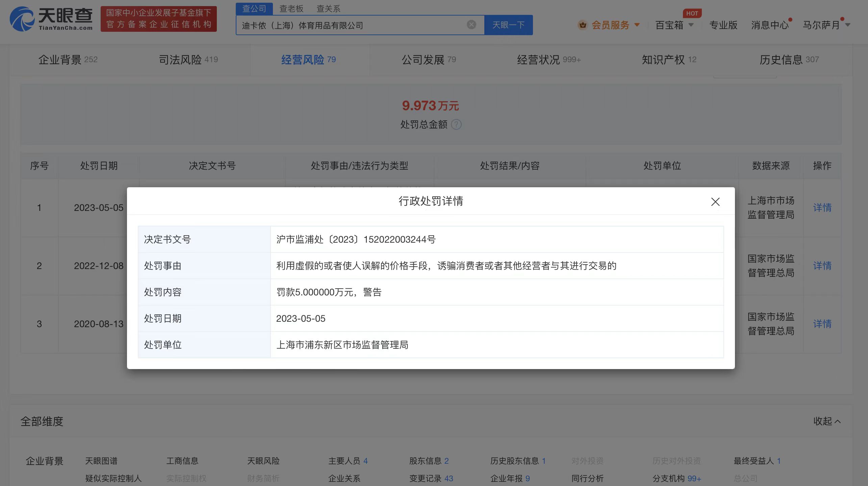Open the 公司发展 tab
Image resolution: width=868 pixels, height=486 pixels.
(429, 60)
